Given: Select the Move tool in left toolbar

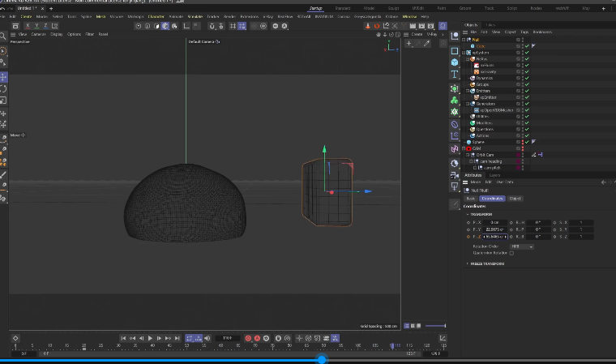Looking at the screenshot, I should coord(4,76).
